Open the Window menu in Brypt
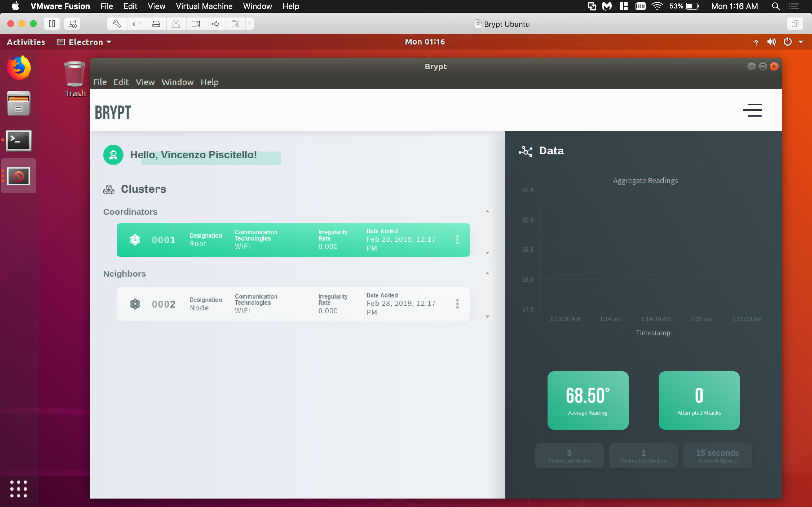This screenshot has height=507, width=812. point(178,82)
